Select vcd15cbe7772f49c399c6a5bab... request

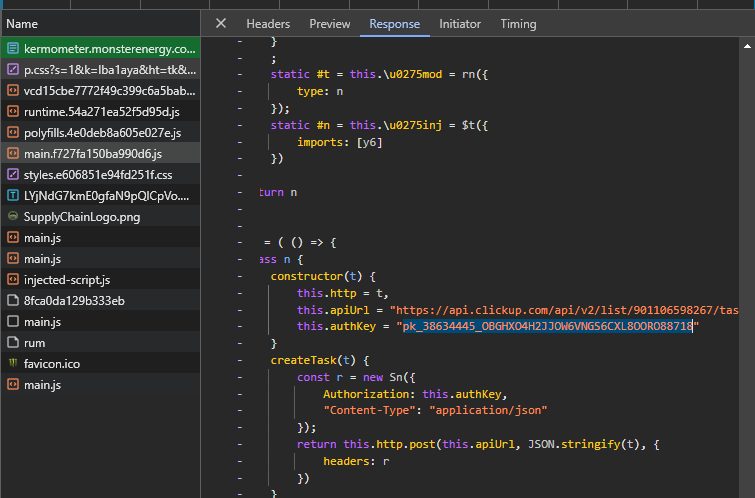pyautogui.click(x=100, y=91)
